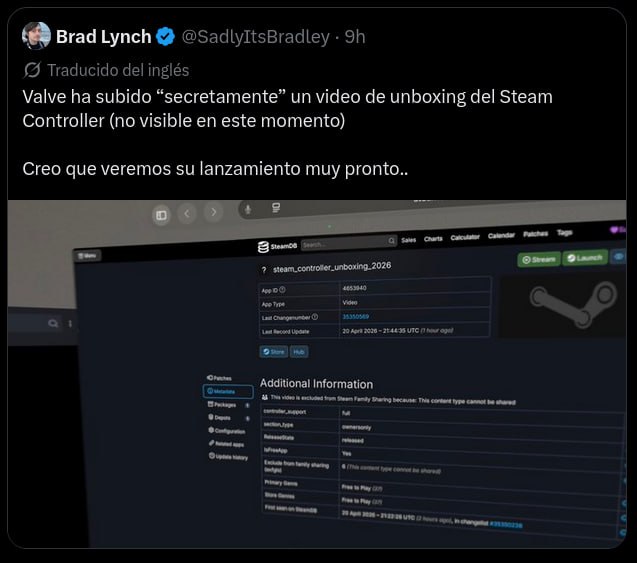Click the Hub button
This screenshot has width=637, height=563.
(299, 352)
